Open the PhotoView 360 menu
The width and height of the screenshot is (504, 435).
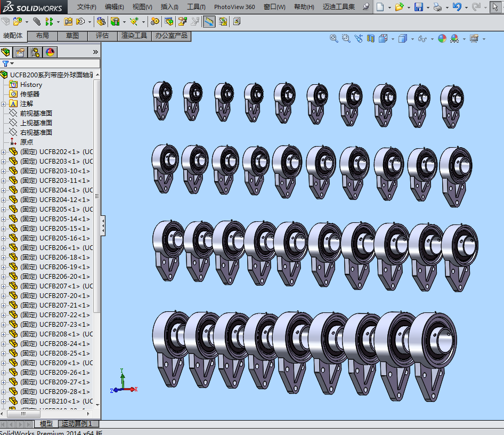[x=234, y=7]
